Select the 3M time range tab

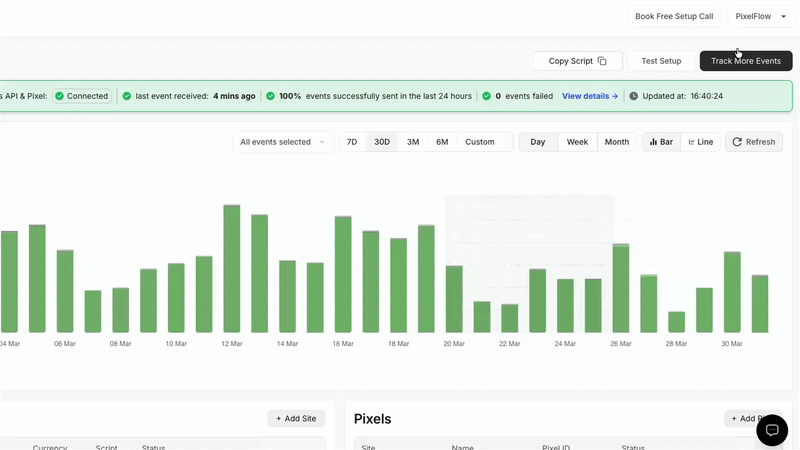tap(413, 142)
